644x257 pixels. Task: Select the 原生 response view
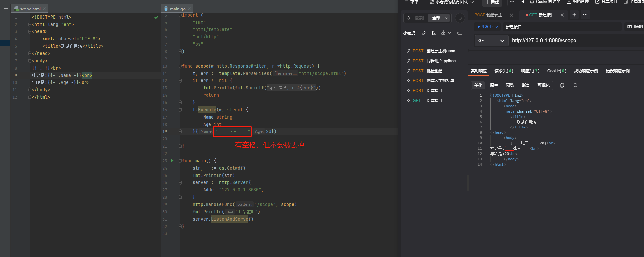[x=494, y=85]
